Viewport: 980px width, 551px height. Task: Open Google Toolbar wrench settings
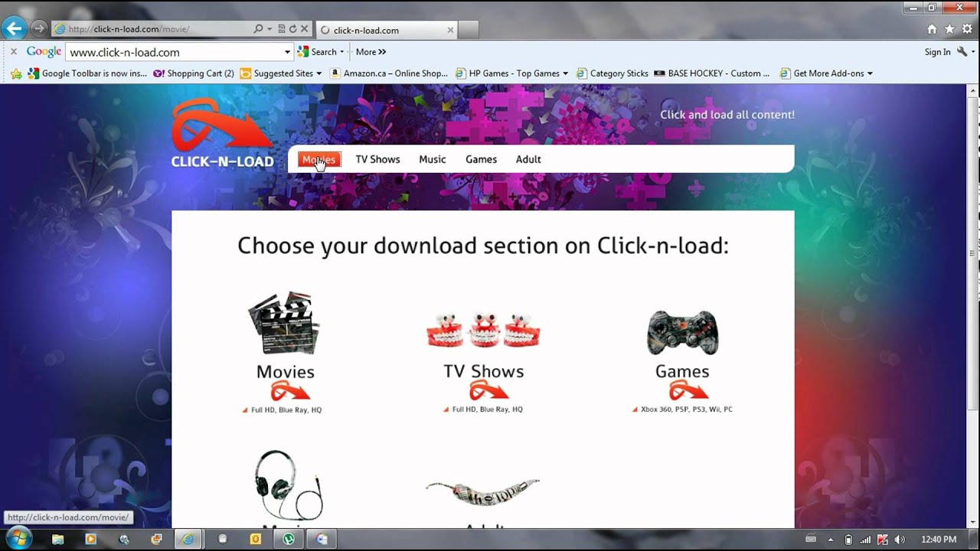(x=962, y=52)
